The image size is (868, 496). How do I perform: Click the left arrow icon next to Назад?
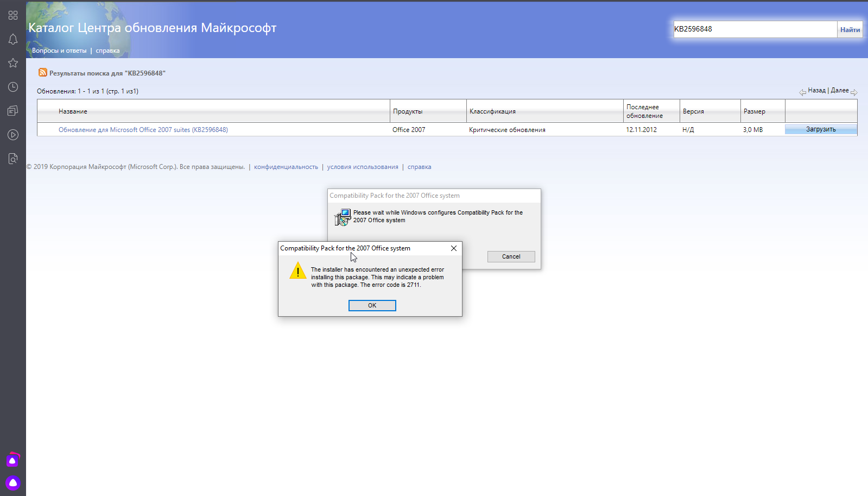(802, 92)
